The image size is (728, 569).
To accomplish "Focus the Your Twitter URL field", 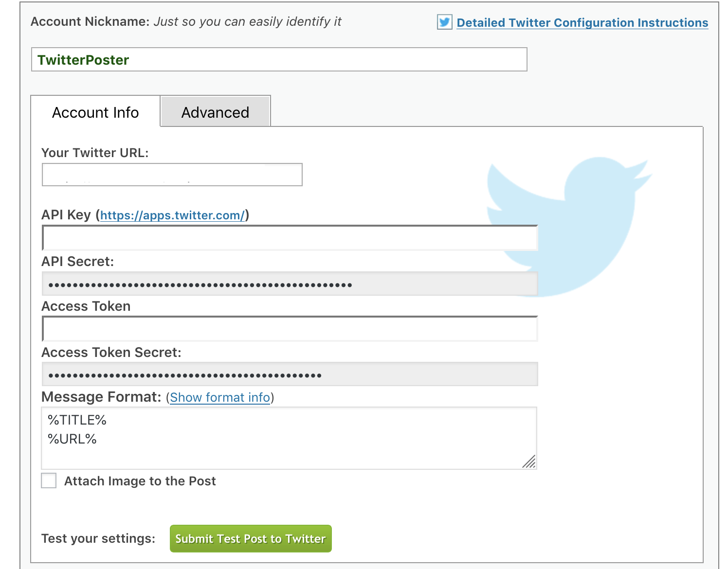I will click(x=172, y=175).
